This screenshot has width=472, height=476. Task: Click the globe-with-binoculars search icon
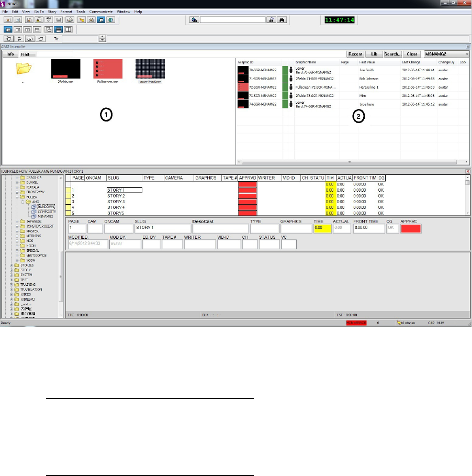[x=194, y=20]
